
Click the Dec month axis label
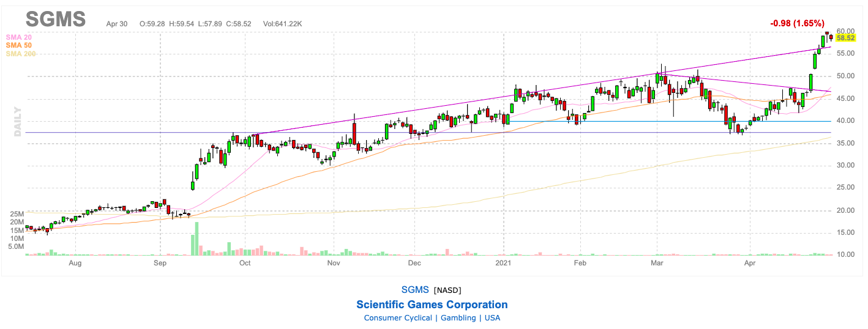click(414, 264)
